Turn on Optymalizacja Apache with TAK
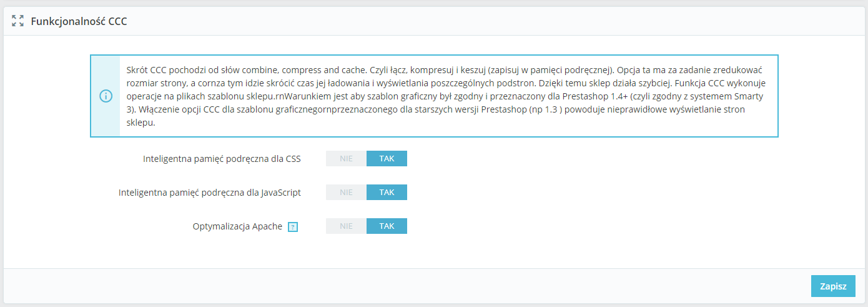The width and height of the screenshot is (868, 307). [x=387, y=226]
